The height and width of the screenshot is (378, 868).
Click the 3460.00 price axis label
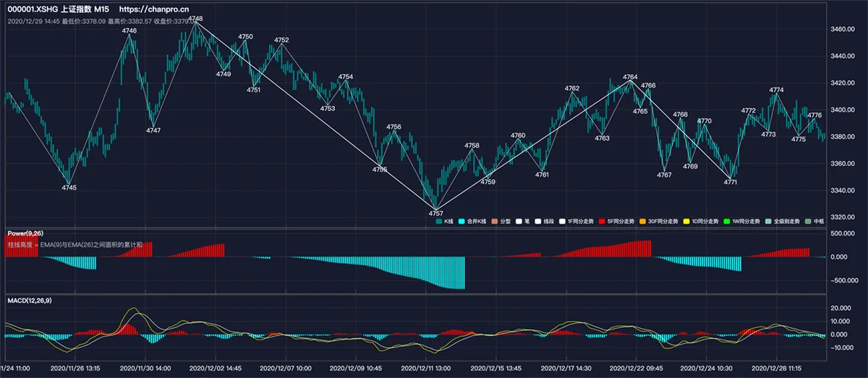click(x=844, y=30)
